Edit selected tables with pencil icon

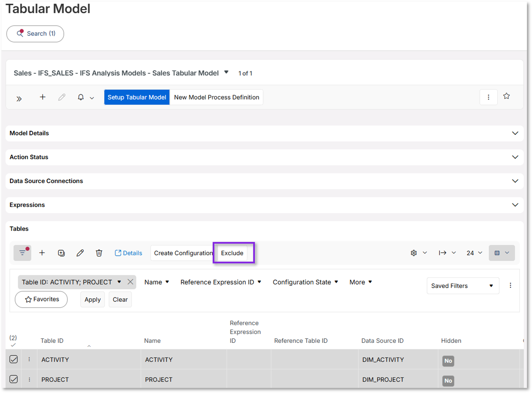80,253
